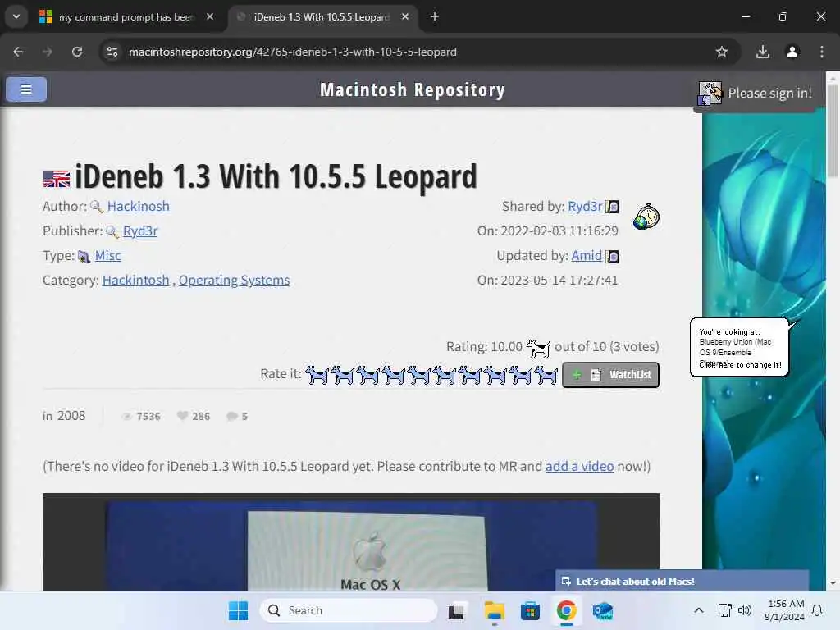Open Windows Start menu

tap(239, 610)
